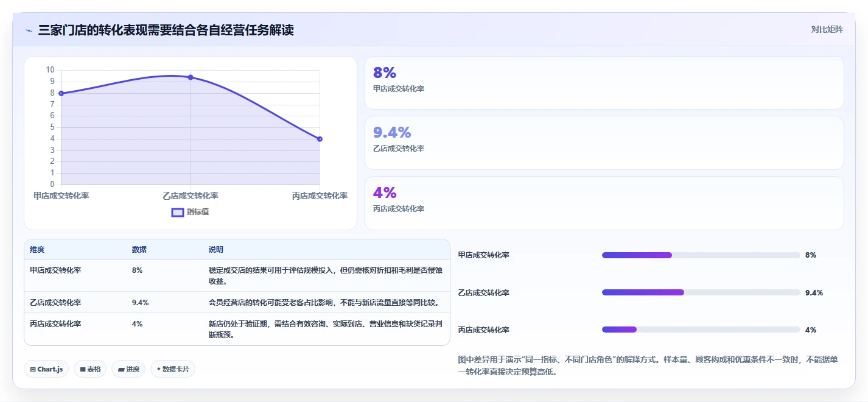Toggle the 指标值 legend swatch
Screen dimensions: 868x402
(x=178, y=212)
